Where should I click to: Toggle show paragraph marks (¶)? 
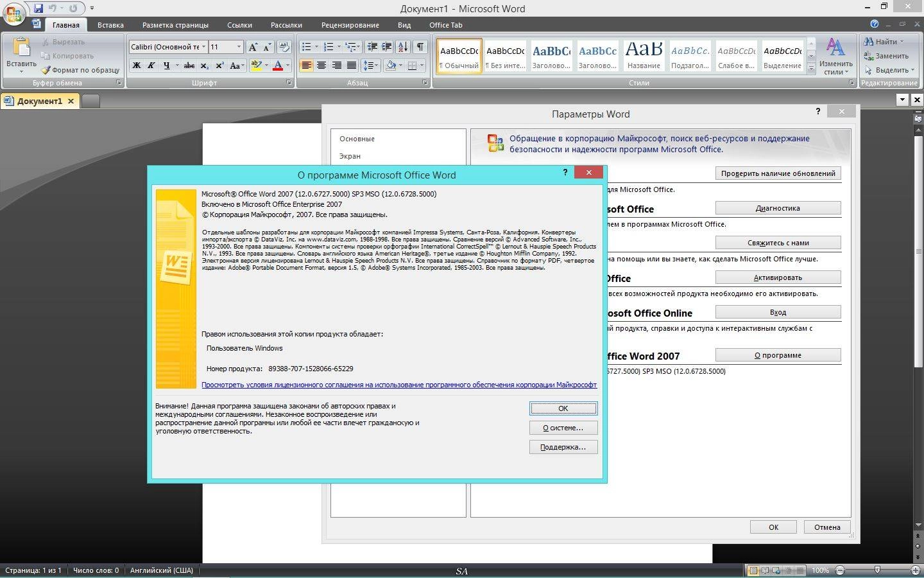point(420,47)
